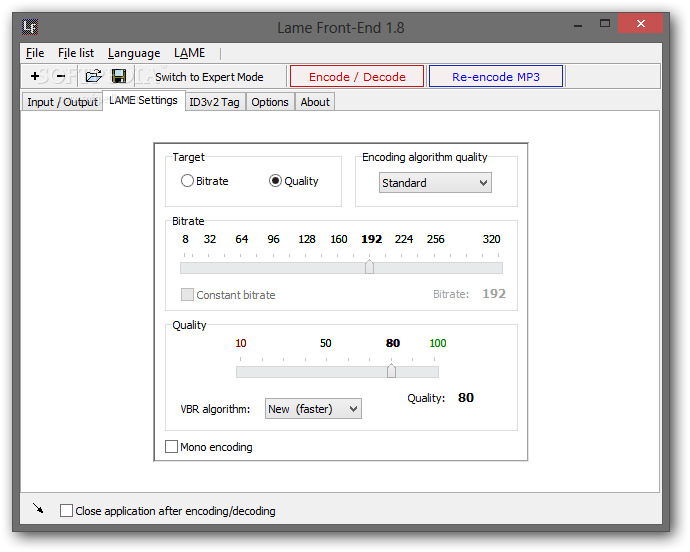Viewport: 690px width, 552px height.
Task: Click the Quality slider thumb
Action: (x=391, y=371)
